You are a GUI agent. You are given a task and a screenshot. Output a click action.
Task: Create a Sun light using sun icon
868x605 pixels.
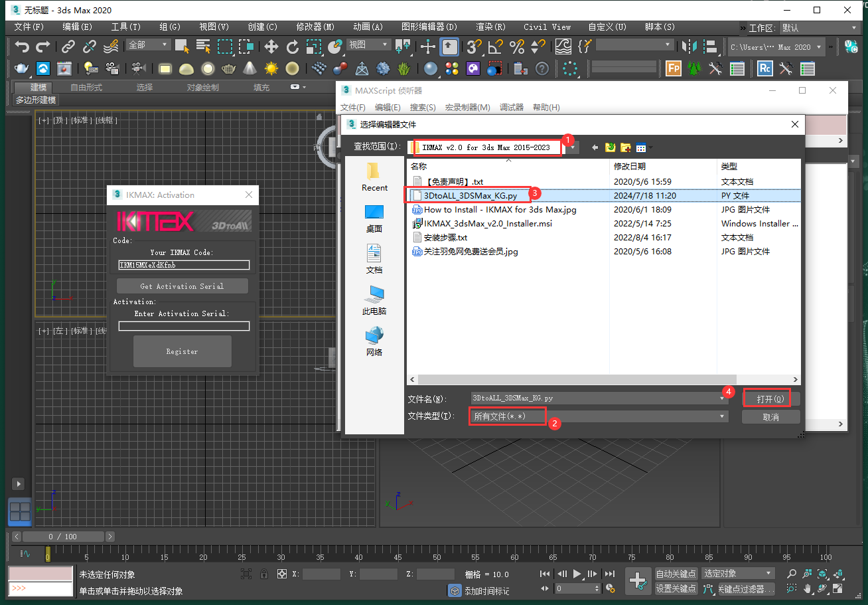click(x=271, y=68)
